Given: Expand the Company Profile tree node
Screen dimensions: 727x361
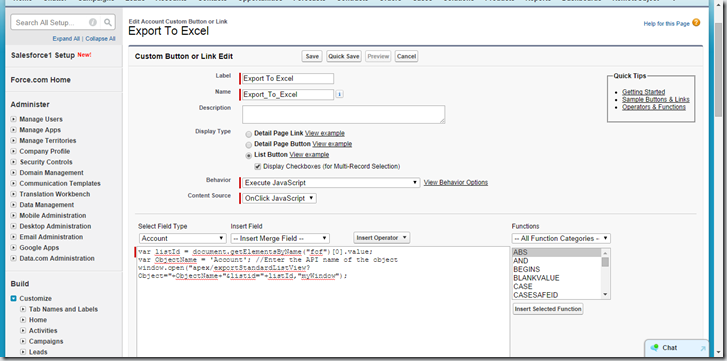Looking at the screenshot, I should (13, 151).
